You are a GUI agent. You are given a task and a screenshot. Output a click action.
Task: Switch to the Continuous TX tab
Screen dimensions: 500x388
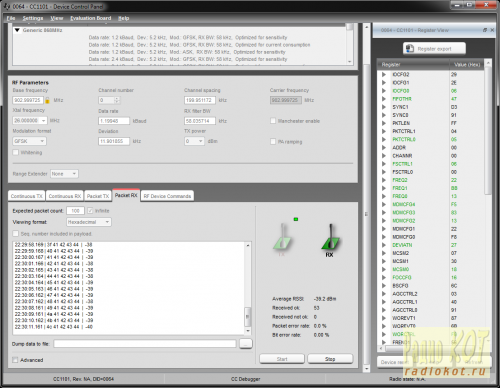(x=27, y=196)
